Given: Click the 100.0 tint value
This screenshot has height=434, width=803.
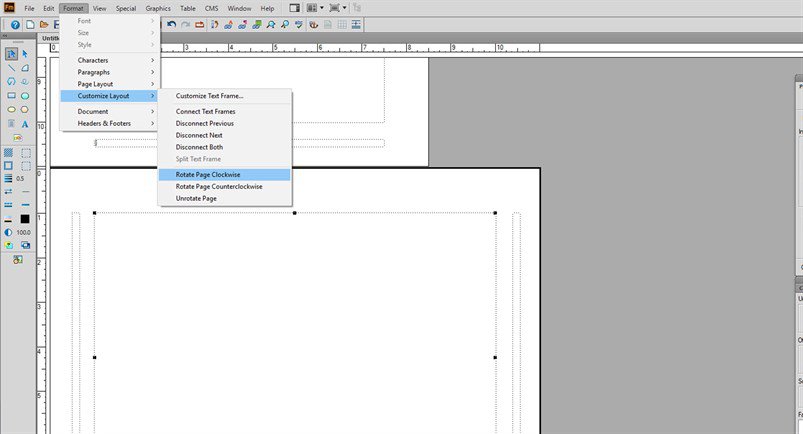Looking at the screenshot, I should (24, 232).
